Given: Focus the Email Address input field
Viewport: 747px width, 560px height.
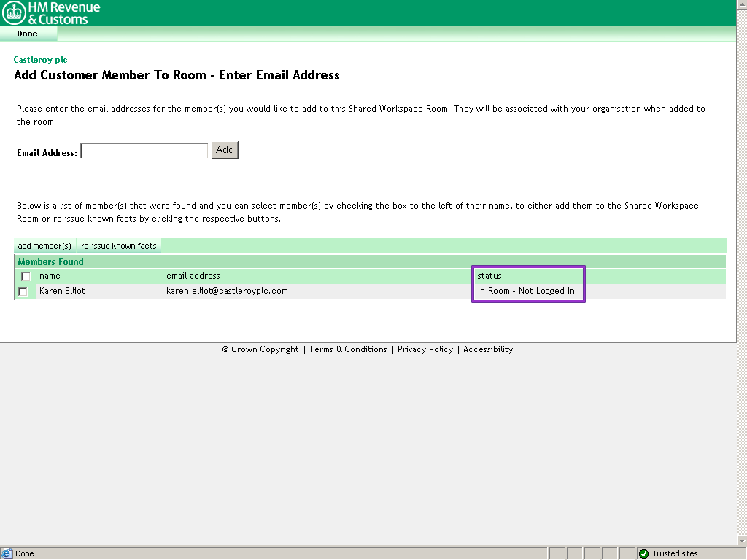Looking at the screenshot, I should 144,150.
